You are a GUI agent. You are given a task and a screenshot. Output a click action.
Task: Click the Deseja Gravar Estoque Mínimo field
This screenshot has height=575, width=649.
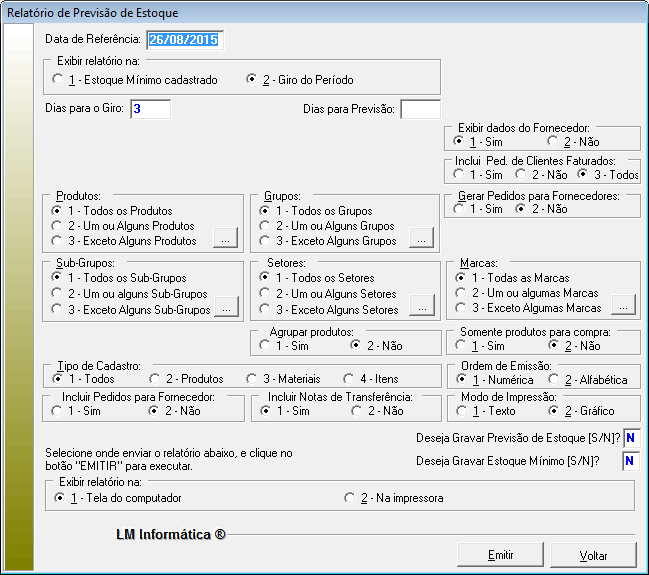point(630,461)
